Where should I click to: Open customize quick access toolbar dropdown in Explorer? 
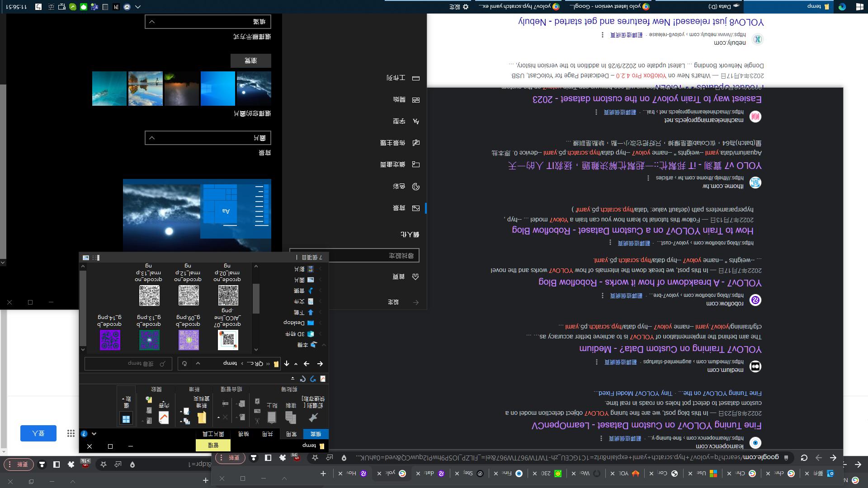pyautogui.click(x=293, y=379)
